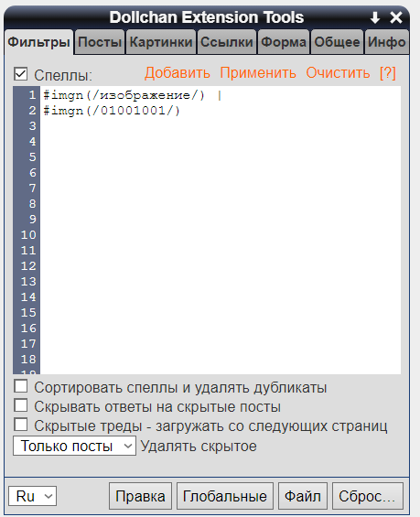
Task: Open the Посты tab
Action: click(100, 42)
